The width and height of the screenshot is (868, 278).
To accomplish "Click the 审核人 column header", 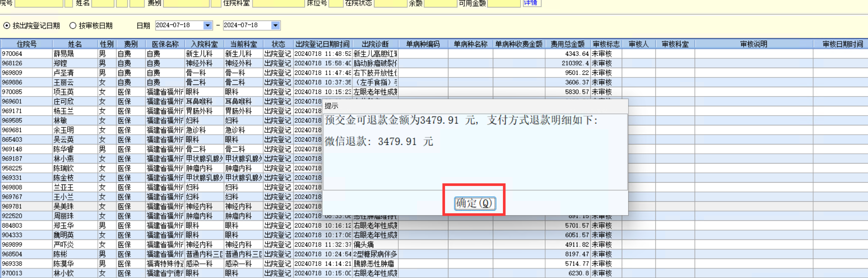I will [x=639, y=44].
